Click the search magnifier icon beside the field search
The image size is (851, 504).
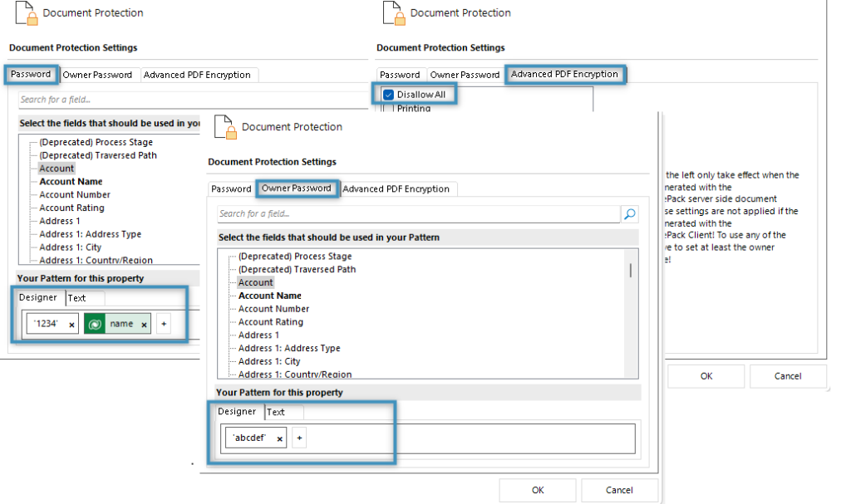pos(630,213)
